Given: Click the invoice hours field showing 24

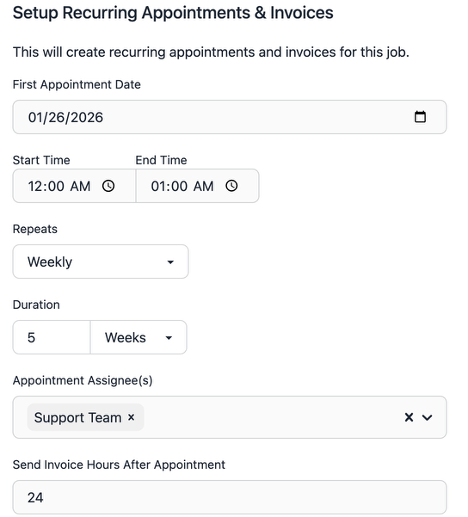Looking at the screenshot, I should pyautogui.click(x=230, y=497).
